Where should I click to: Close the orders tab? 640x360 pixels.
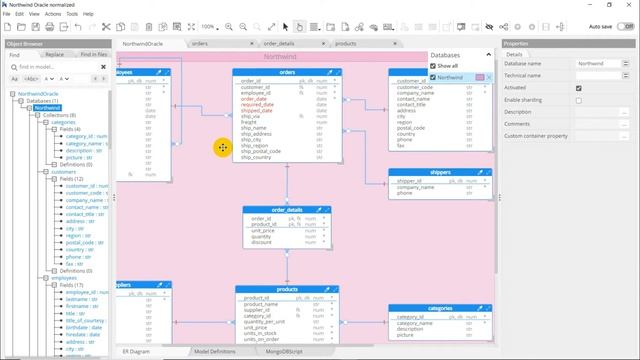coord(251,44)
